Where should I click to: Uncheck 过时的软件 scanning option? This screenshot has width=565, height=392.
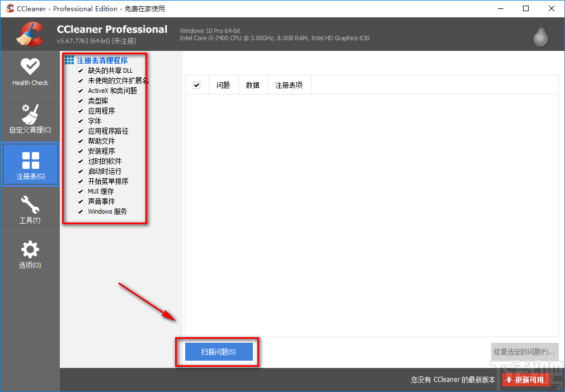[80, 161]
